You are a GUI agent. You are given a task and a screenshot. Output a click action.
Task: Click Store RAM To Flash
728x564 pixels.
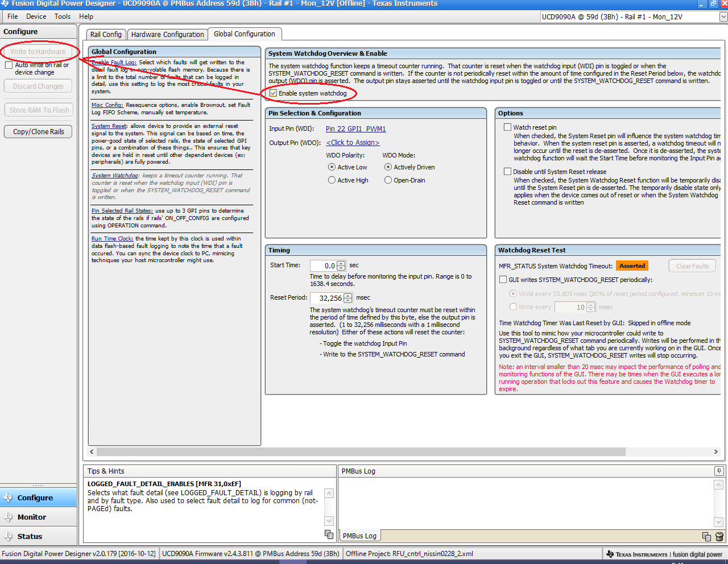pyautogui.click(x=38, y=110)
